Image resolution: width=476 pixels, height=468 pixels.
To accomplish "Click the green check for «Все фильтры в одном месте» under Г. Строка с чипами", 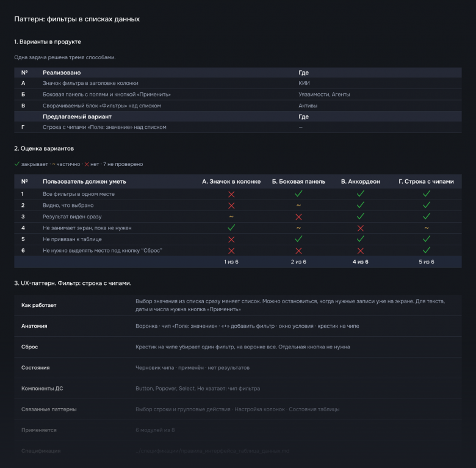I will [x=427, y=193].
